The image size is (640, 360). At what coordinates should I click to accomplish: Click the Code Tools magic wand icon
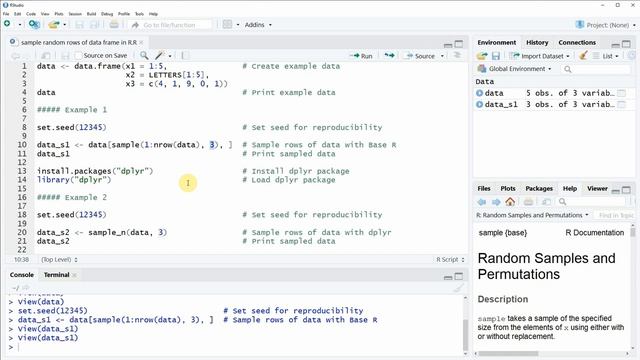point(160,55)
